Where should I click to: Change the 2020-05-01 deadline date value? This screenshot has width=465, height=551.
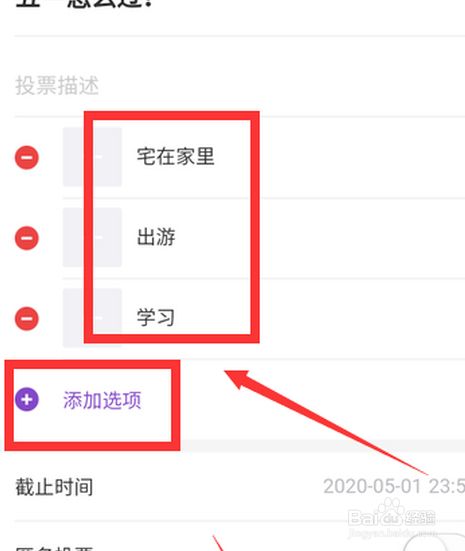(x=394, y=486)
